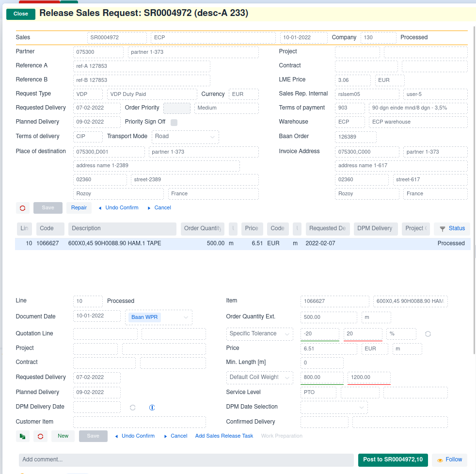Click Undo Confirm in the line toolbar
This screenshot has width=476, height=474.
click(x=135, y=436)
